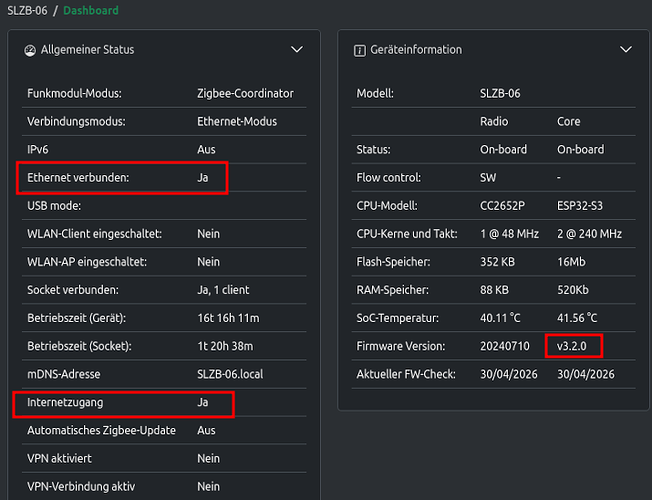
Task: Click the 520Kb RAM value
Action: [573, 290]
